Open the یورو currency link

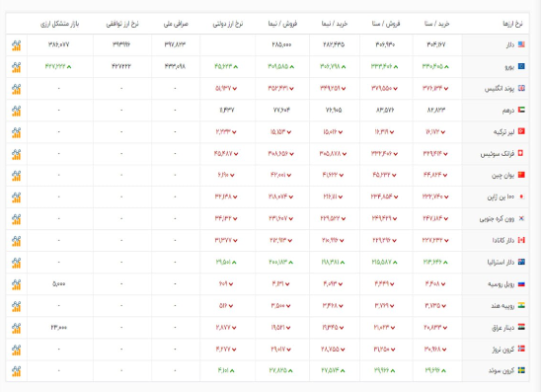click(509, 67)
